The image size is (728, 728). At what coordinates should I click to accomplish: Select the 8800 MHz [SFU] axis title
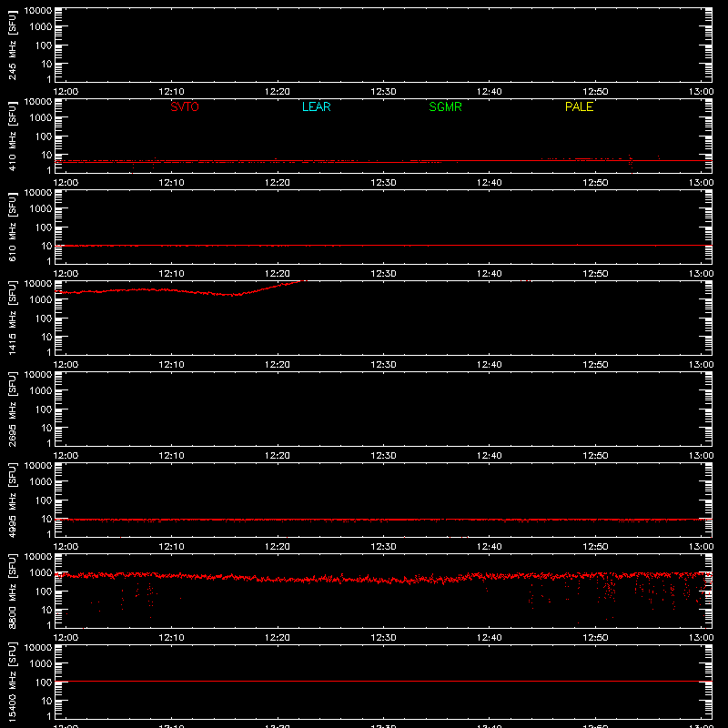pyautogui.click(x=12, y=591)
